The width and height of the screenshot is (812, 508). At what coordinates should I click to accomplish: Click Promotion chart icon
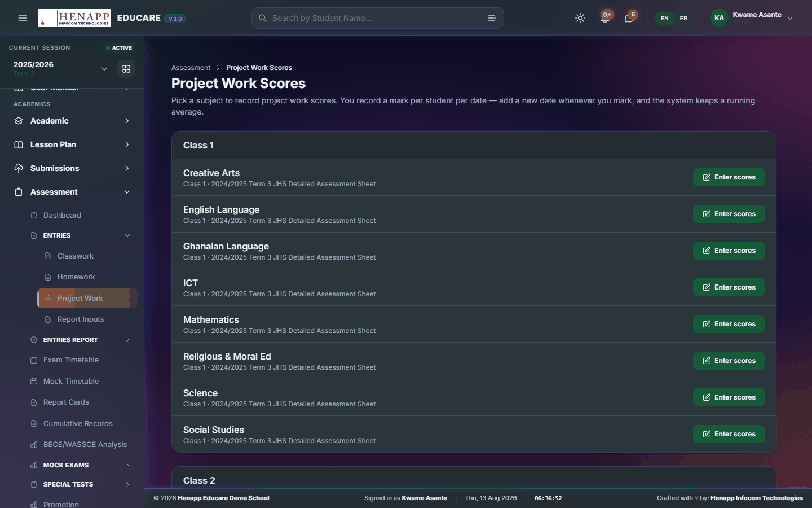point(34,505)
